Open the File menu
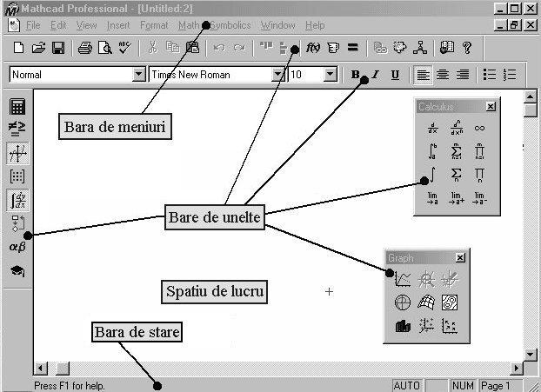The image size is (541, 392). [33, 25]
